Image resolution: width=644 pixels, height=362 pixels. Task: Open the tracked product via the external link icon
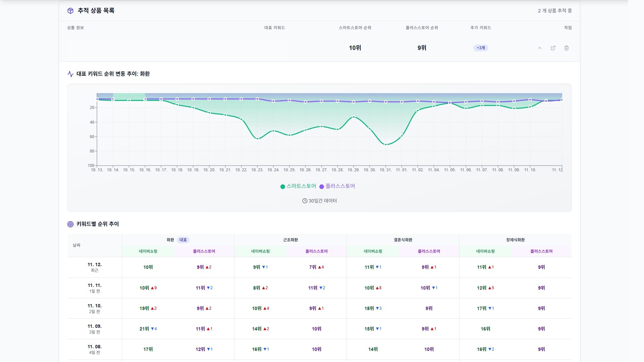[553, 48]
